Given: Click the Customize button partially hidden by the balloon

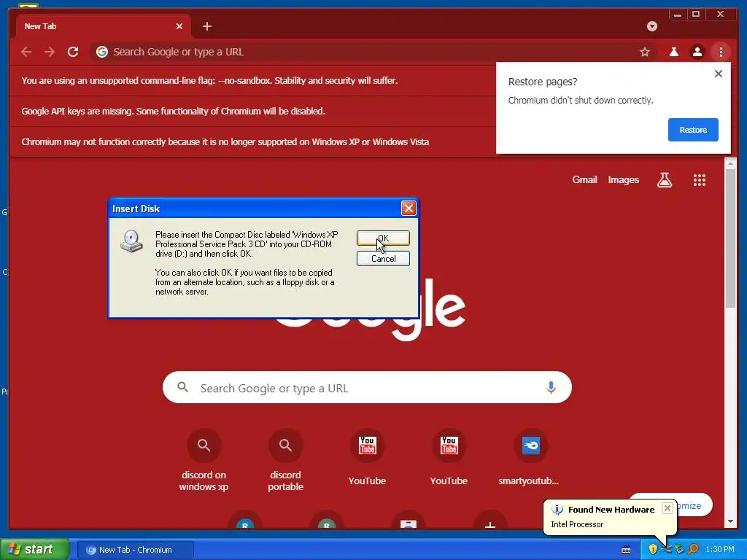Looking at the screenshot, I should [694, 505].
